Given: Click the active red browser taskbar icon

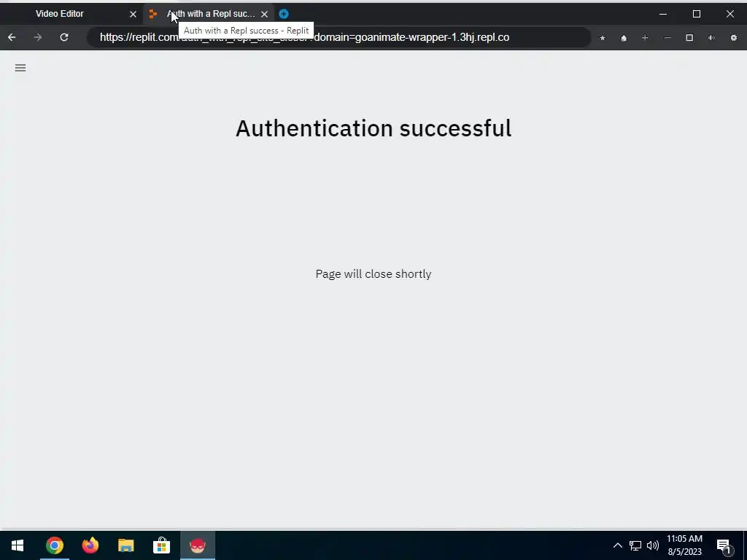Looking at the screenshot, I should 197,545.
